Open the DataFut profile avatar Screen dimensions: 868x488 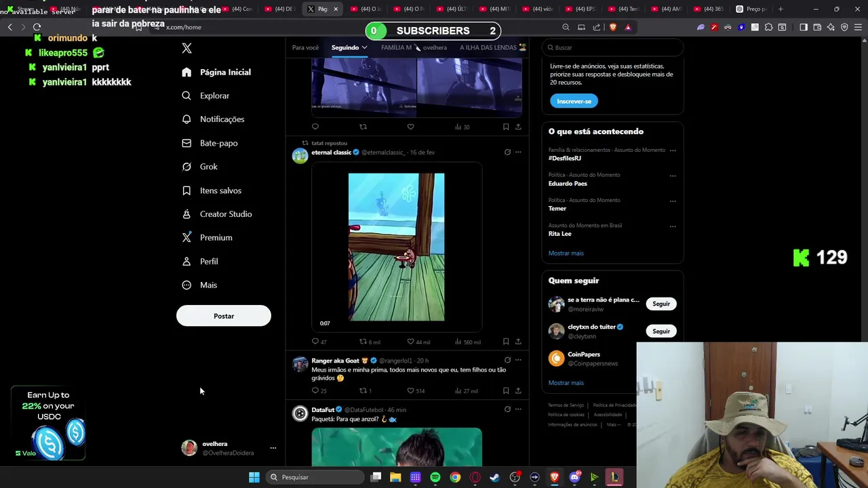coord(300,413)
